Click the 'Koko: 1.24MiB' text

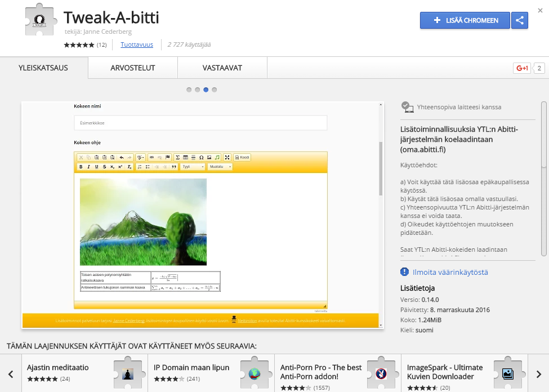click(421, 320)
